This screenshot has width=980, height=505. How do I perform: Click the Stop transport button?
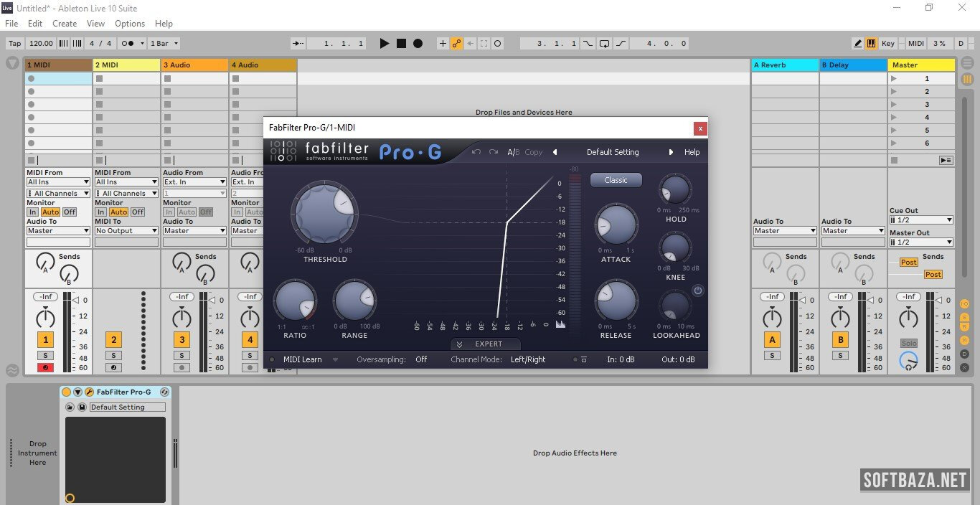click(x=401, y=43)
